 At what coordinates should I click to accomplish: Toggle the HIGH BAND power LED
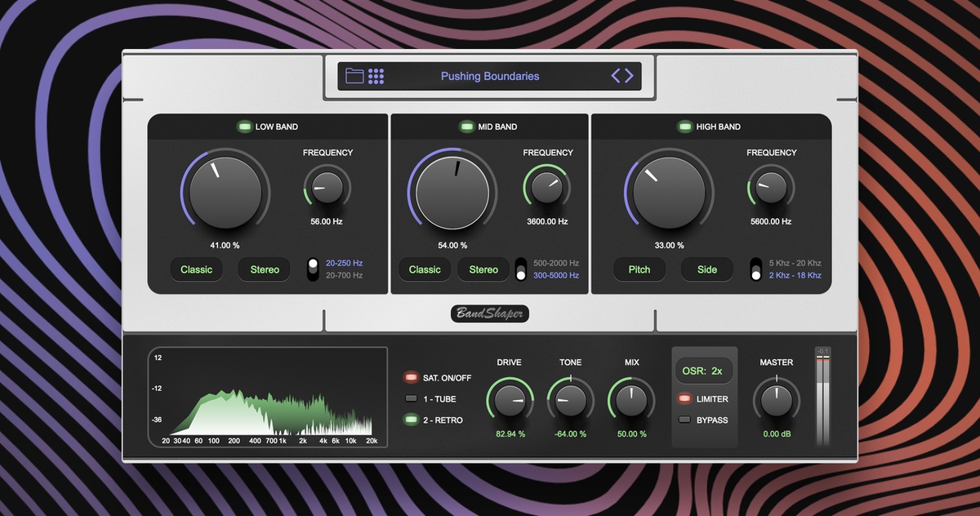pyautogui.click(x=684, y=127)
